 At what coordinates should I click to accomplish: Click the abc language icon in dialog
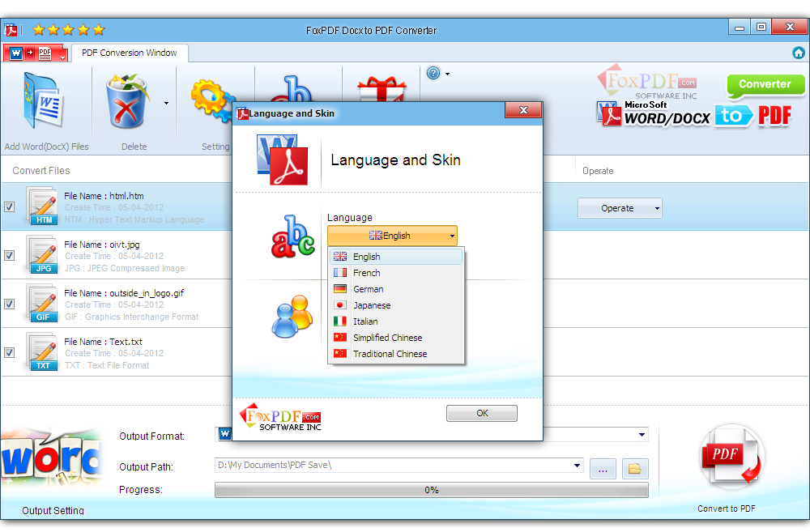click(x=292, y=236)
